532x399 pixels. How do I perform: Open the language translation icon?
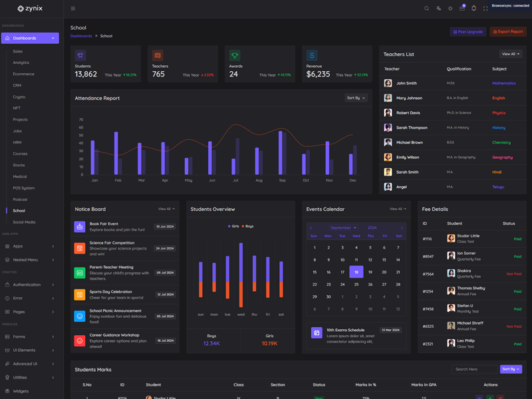click(x=438, y=9)
